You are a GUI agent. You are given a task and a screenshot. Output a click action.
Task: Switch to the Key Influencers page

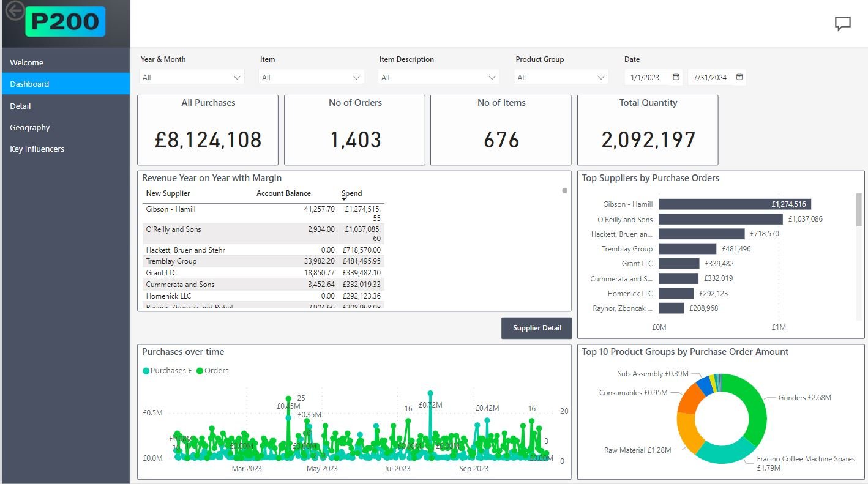tap(37, 149)
